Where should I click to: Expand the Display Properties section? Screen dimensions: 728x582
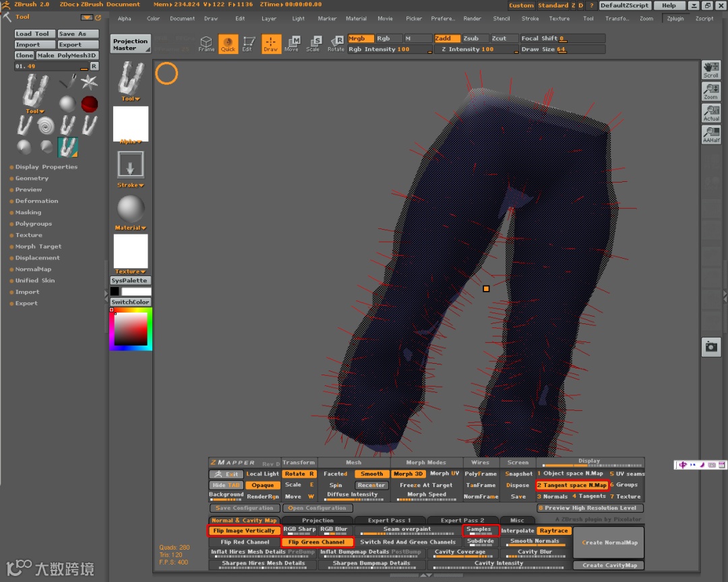(46, 166)
